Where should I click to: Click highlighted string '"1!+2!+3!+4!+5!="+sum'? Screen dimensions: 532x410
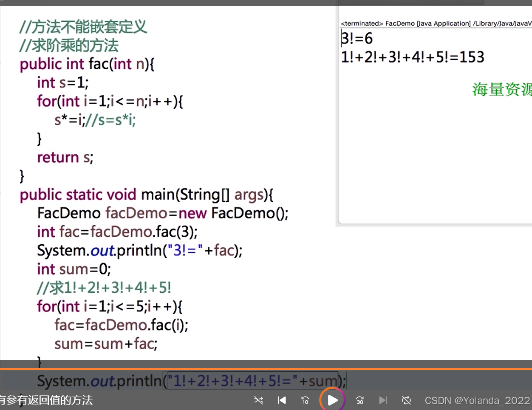(x=252, y=381)
